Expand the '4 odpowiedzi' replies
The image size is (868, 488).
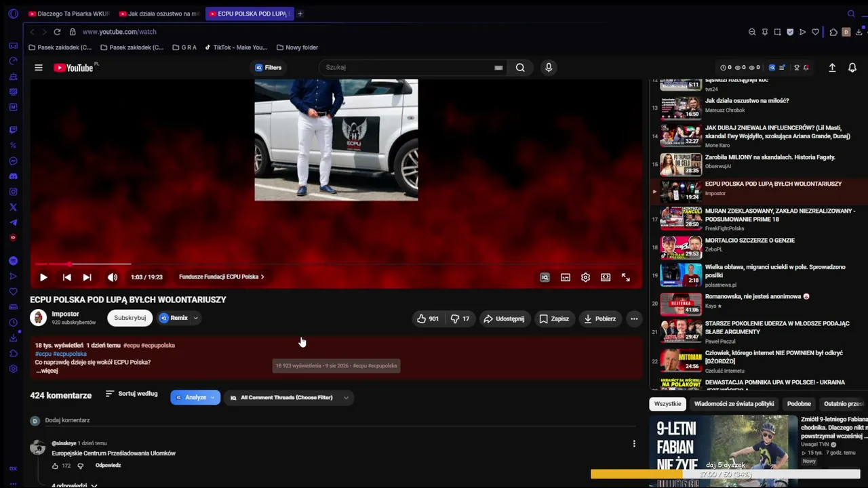[75, 485]
